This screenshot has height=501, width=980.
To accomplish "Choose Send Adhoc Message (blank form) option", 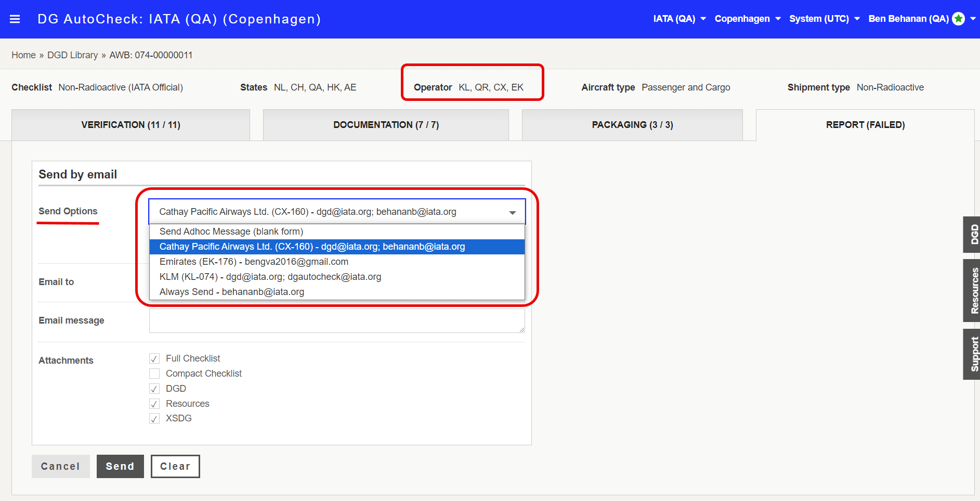I will pos(337,232).
